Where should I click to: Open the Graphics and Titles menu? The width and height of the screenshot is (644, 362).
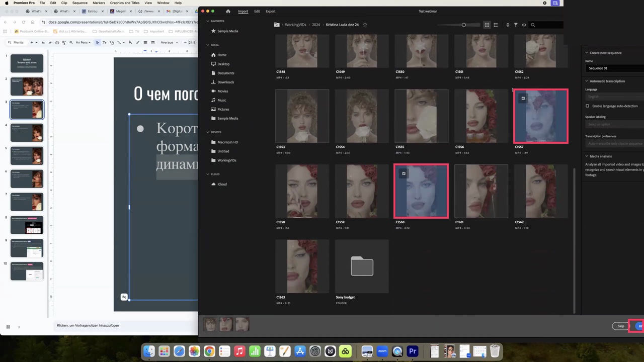tap(125, 3)
